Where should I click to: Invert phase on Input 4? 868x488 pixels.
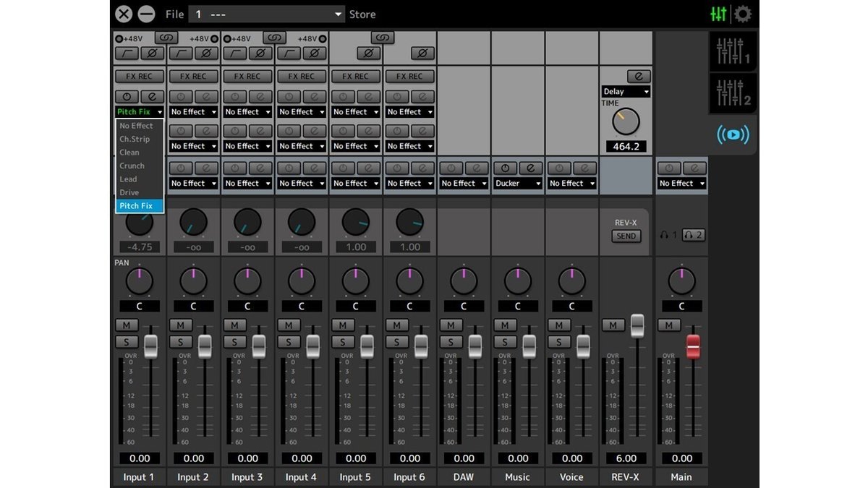pos(315,53)
